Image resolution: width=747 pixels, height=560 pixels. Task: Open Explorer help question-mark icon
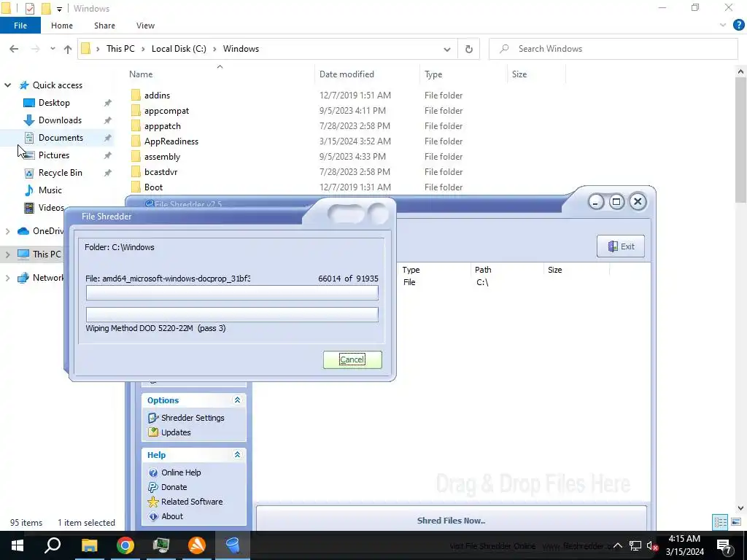[x=738, y=26]
